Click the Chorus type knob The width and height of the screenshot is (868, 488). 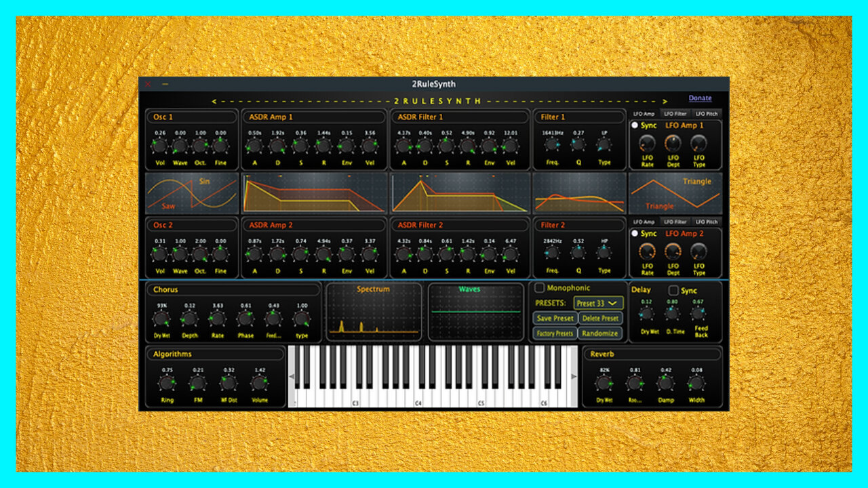pyautogui.click(x=302, y=319)
